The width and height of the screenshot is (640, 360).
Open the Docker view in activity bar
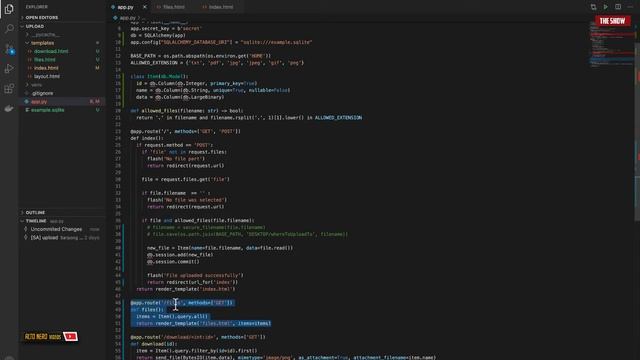point(9,109)
